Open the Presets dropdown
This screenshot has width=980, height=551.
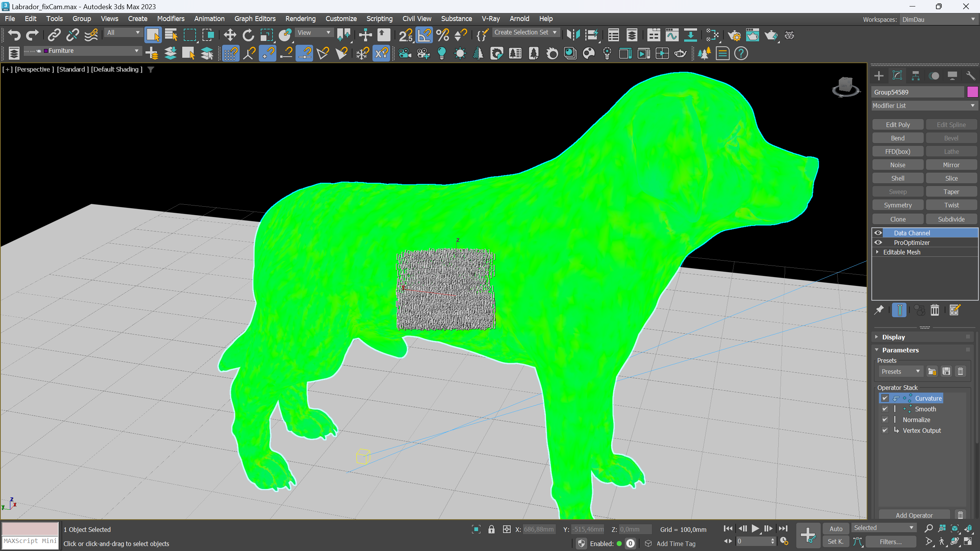(x=900, y=372)
